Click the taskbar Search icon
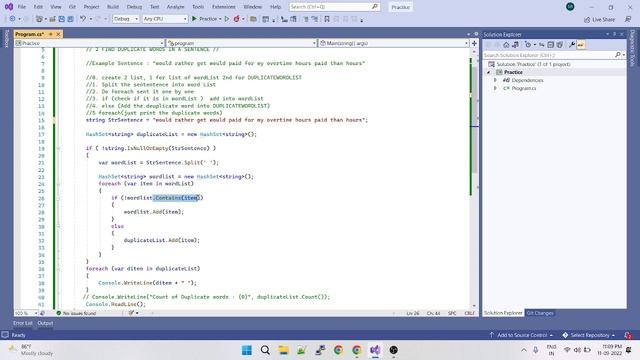This screenshot has width=640, height=360. click(265, 350)
